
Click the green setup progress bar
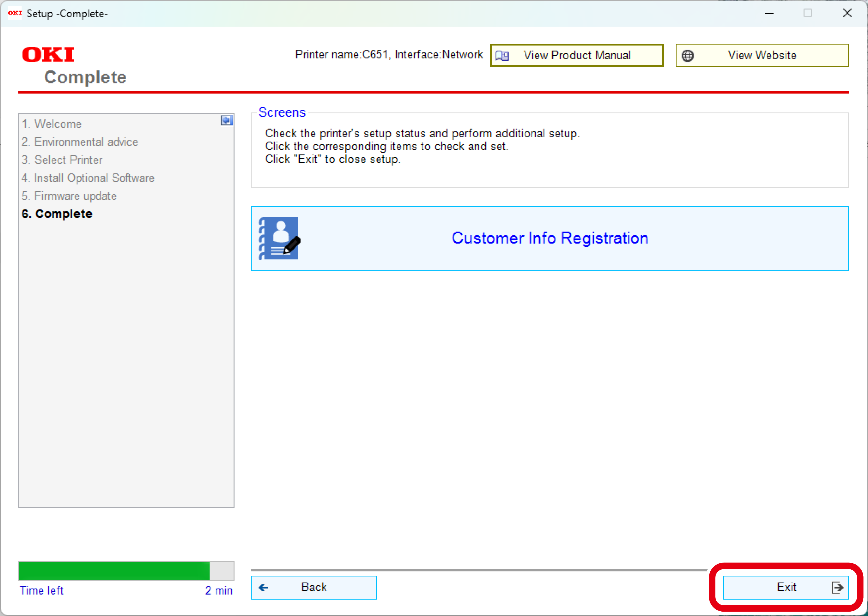pyautogui.click(x=126, y=570)
